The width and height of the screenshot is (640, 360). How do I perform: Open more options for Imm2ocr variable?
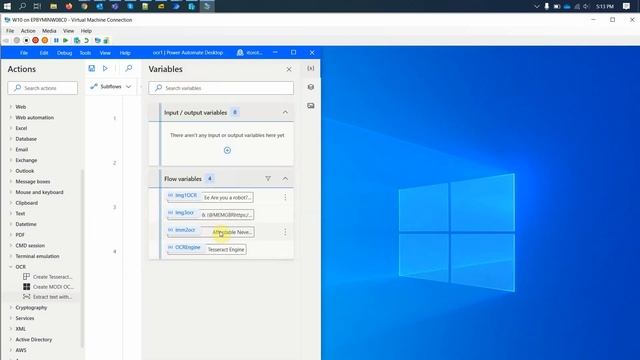(285, 232)
